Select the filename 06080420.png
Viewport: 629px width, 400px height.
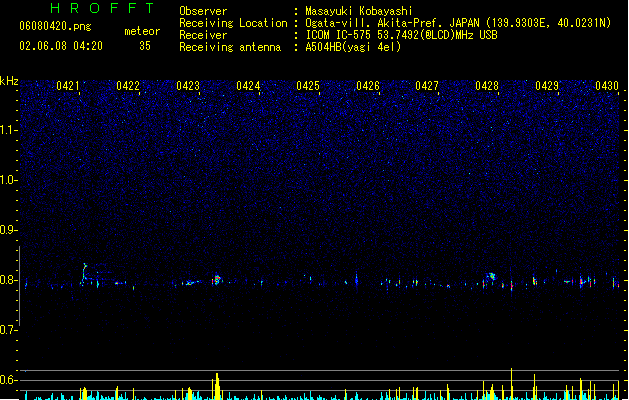pyautogui.click(x=55, y=26)
